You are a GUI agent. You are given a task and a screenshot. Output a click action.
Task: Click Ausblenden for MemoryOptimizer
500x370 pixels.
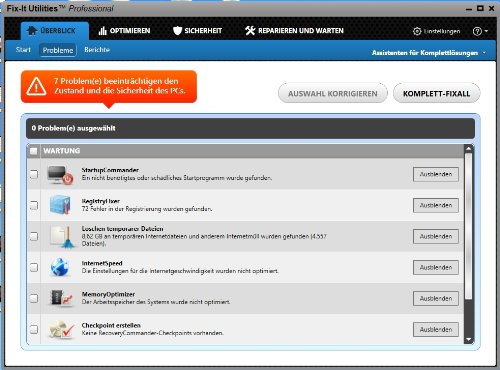(x=436, y=298)
